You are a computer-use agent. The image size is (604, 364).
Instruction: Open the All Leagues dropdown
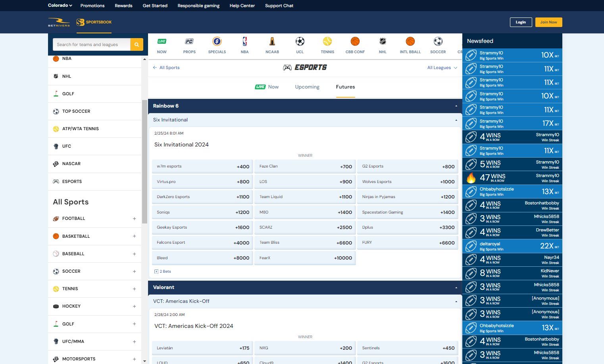click(442, 67)
